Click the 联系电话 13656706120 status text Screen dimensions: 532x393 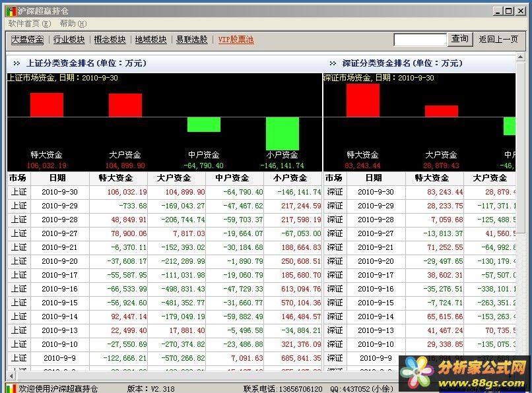point(283,388)
